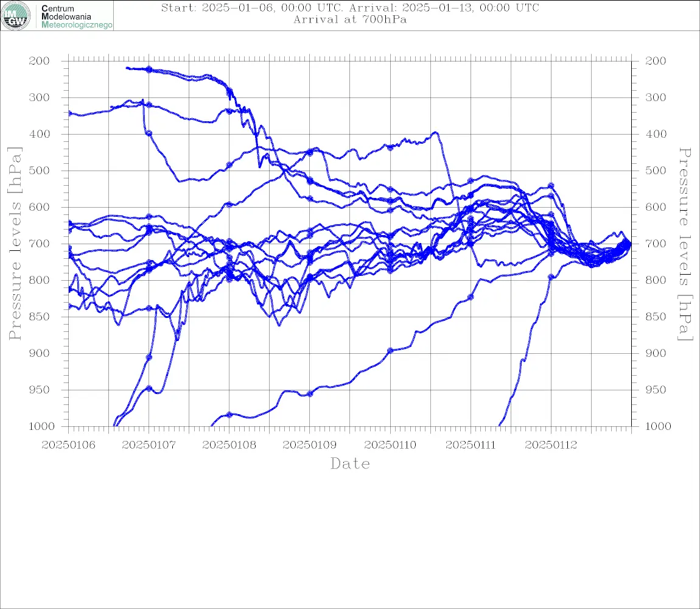Click the right axis value 800
Viewport: 700px width, 609px height.
pos(656,280)
